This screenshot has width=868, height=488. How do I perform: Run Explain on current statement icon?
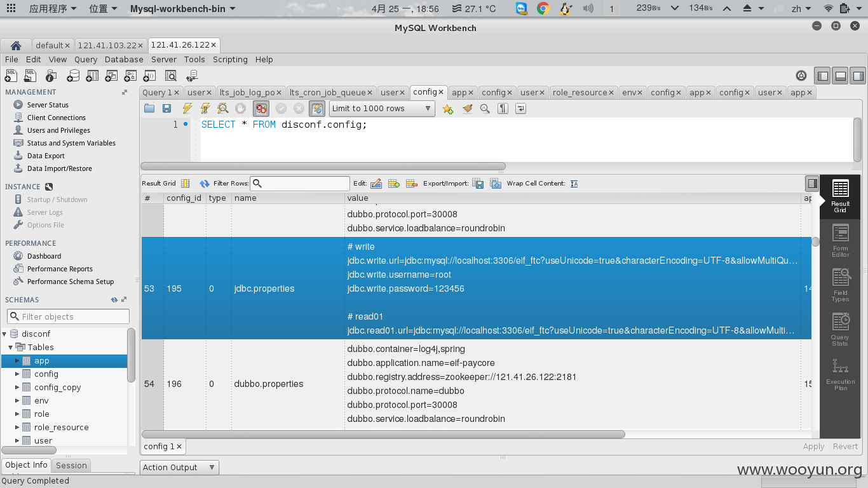pos(222,109)
